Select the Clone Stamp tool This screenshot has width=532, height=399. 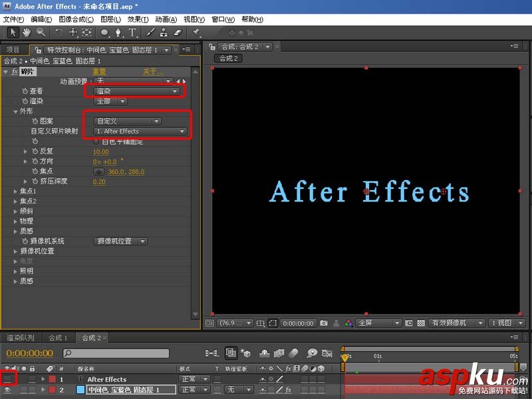point(164,33)
